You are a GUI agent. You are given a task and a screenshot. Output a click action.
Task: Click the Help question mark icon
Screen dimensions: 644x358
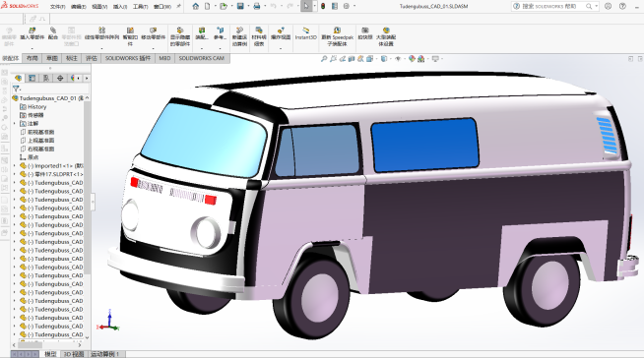point(622,6)
